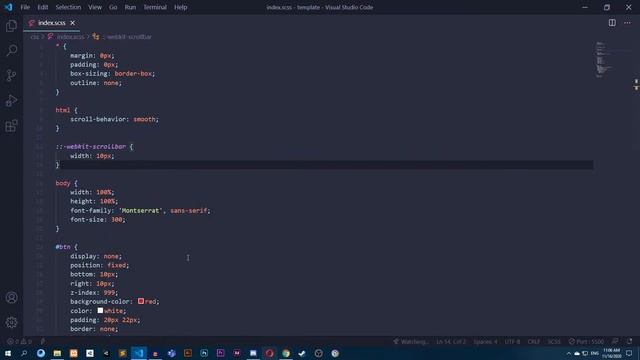The width and height of the screenshot is (640, 360).
Task: Click the notifications bell in status bar
Action: tap(629, 341)
